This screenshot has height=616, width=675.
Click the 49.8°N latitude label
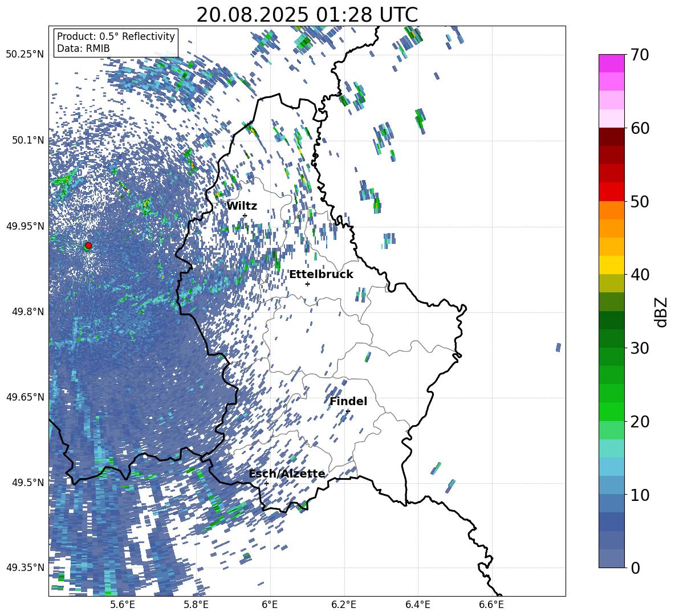(27, 312)
